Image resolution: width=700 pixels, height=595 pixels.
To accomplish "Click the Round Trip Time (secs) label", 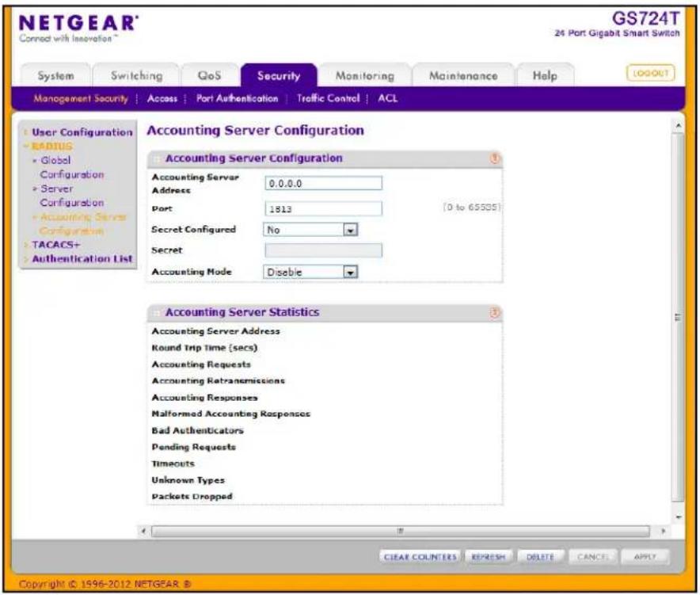I will [204, 348].
